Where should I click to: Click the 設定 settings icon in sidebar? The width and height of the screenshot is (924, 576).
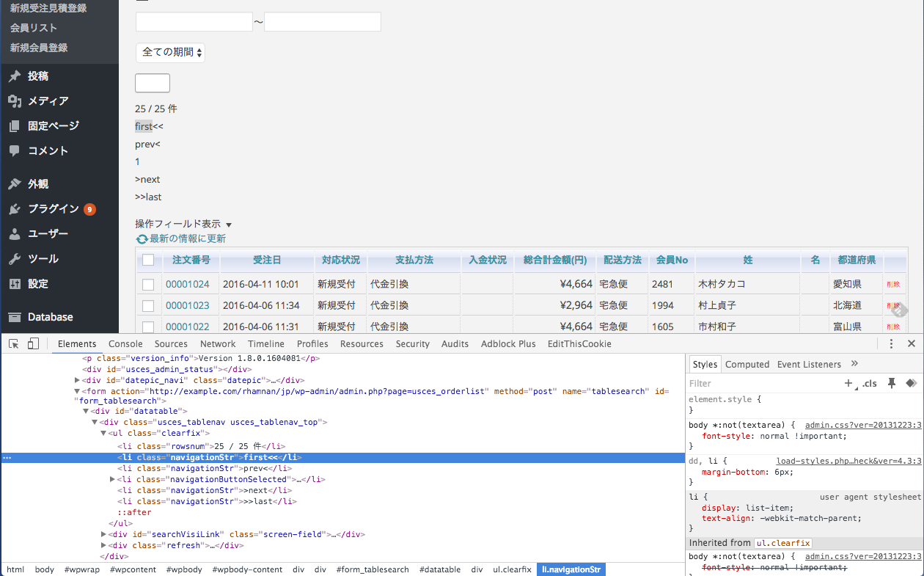coord(15,284)
